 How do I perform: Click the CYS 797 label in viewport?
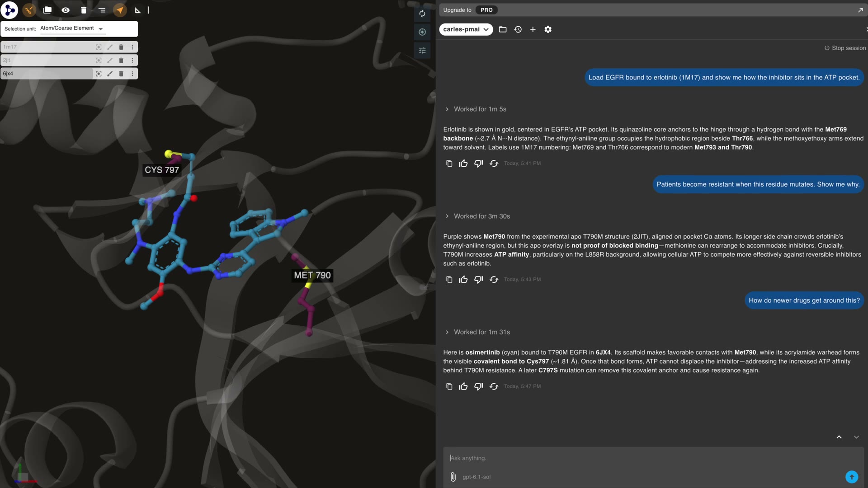coord(162,170)
